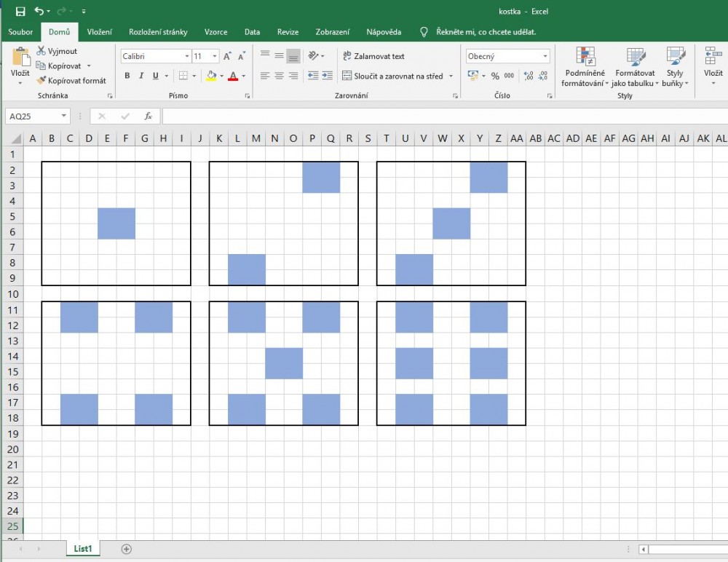Click the formula bar input field
Screen dimensions: 728x562
click(x=437, y=116)
